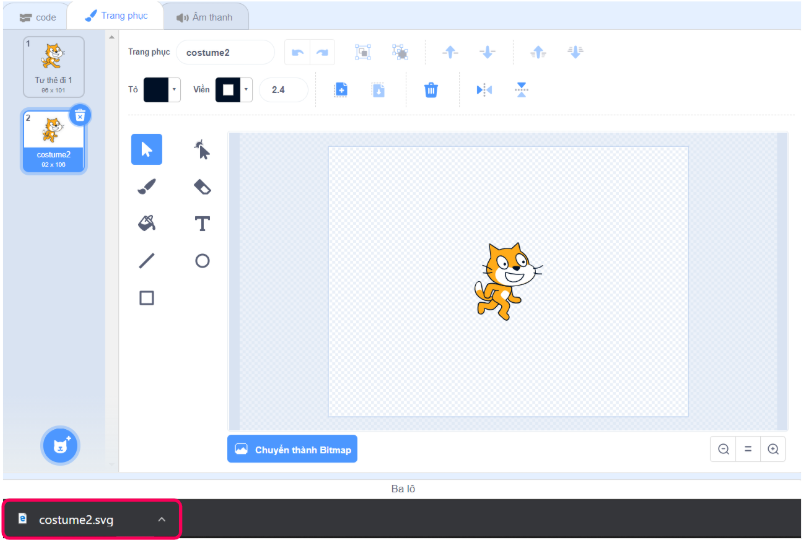The width and height of the screenshot is (802, 541).
Task: Expand the costume2.svg download chevron
Action: tap(162, 520)
